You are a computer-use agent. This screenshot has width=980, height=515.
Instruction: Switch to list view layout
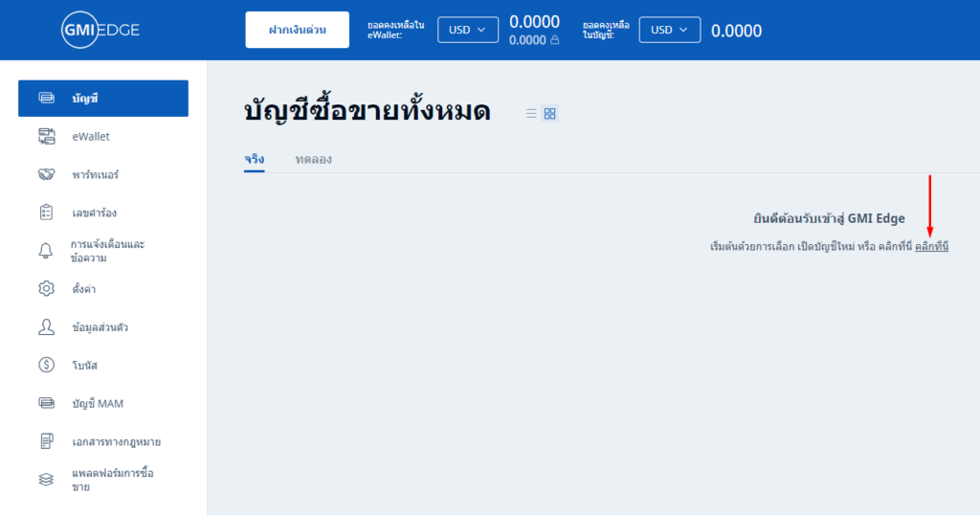pos(531,114)
